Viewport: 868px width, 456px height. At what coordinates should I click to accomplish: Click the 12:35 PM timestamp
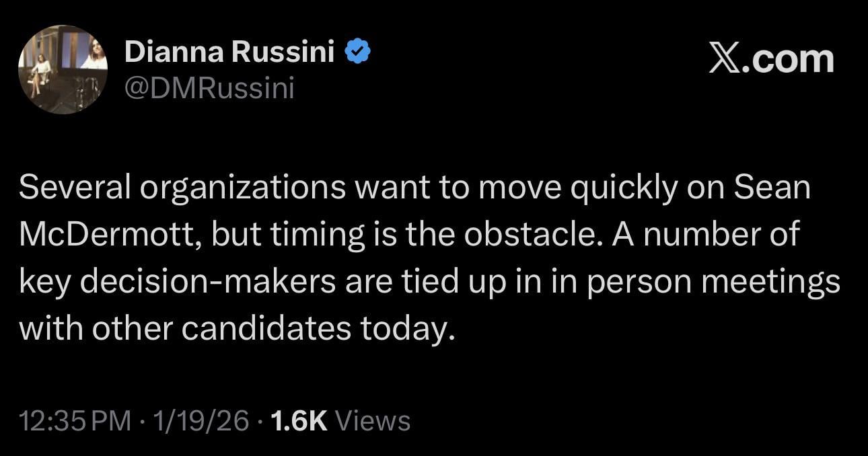(x=75, y=421)
